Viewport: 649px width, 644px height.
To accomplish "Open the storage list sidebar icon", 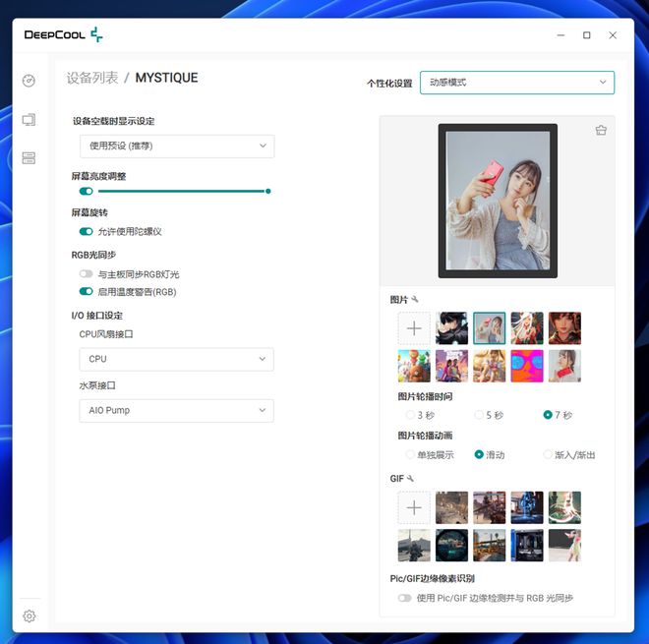I will pyautogui.click(x=29, y=157).
